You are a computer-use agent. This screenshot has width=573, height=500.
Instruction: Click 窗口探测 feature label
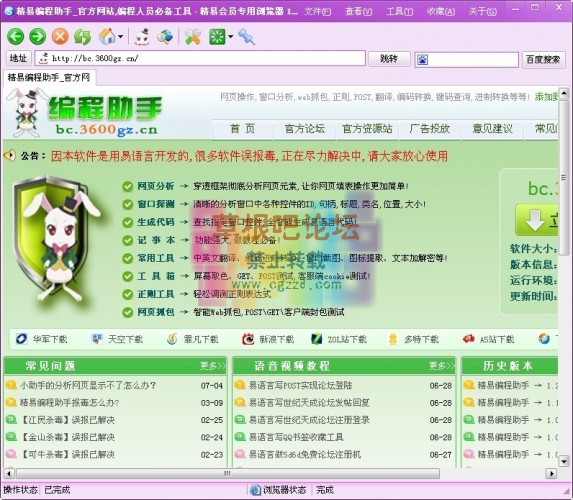(x=156, y=204)
